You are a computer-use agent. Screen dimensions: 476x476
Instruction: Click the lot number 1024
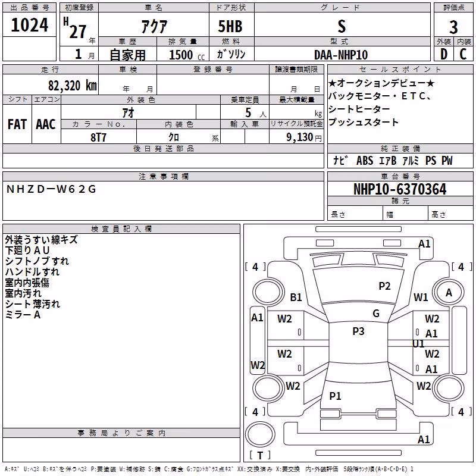[x=29, y=25]
